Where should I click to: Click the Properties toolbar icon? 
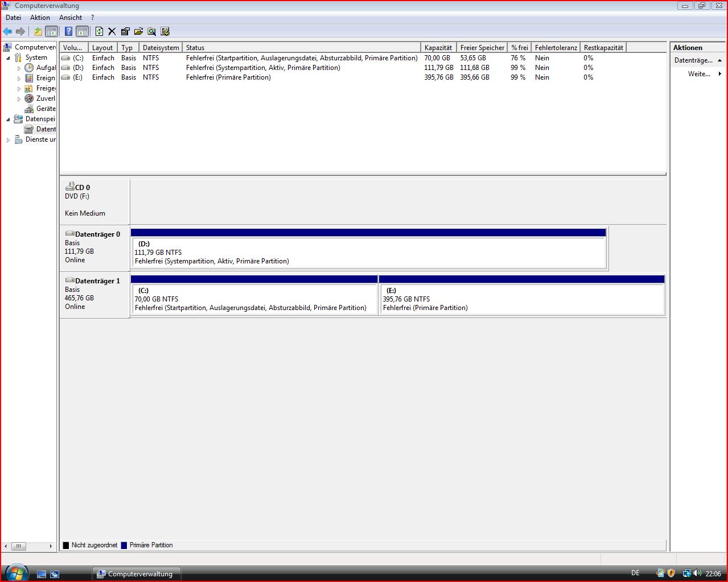[x=125, y=32]
